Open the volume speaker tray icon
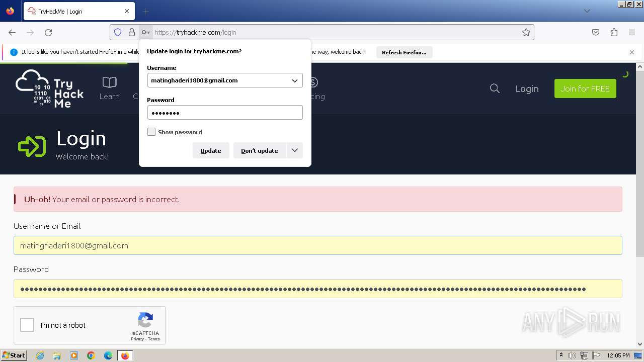The width and height of the screenshot is (644, 362). pyautogui.click(x=572, y=355)
